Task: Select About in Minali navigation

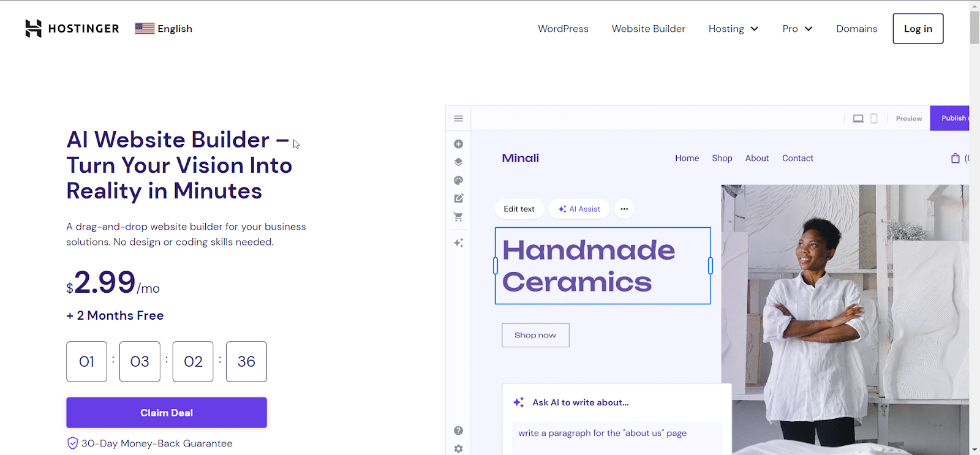Action: 757,158
